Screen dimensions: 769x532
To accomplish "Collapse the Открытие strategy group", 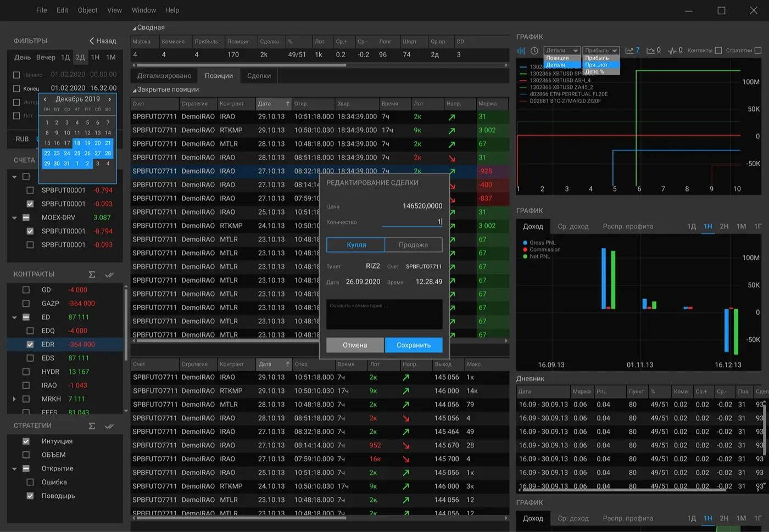I will (x=14, y=469).
